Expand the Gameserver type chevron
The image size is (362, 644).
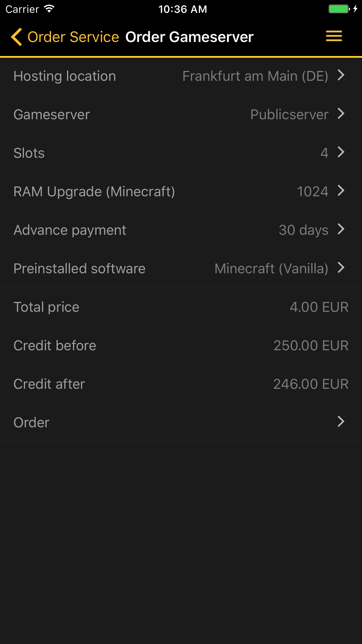click(341, 114)
